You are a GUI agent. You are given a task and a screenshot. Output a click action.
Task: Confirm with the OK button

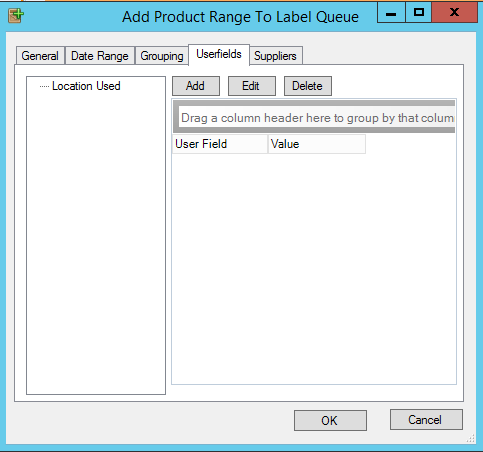(330, 420)
